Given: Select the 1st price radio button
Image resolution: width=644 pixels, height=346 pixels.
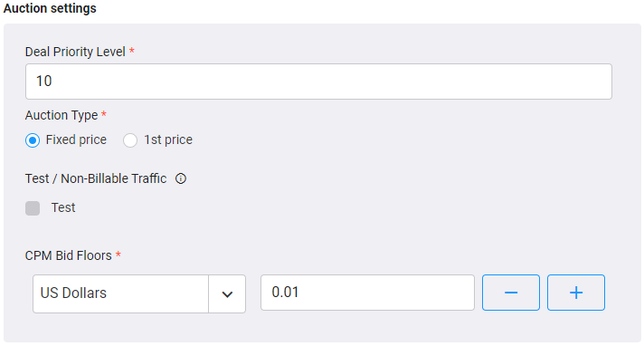Looking at the screenshot, I should tap(130, 140).
